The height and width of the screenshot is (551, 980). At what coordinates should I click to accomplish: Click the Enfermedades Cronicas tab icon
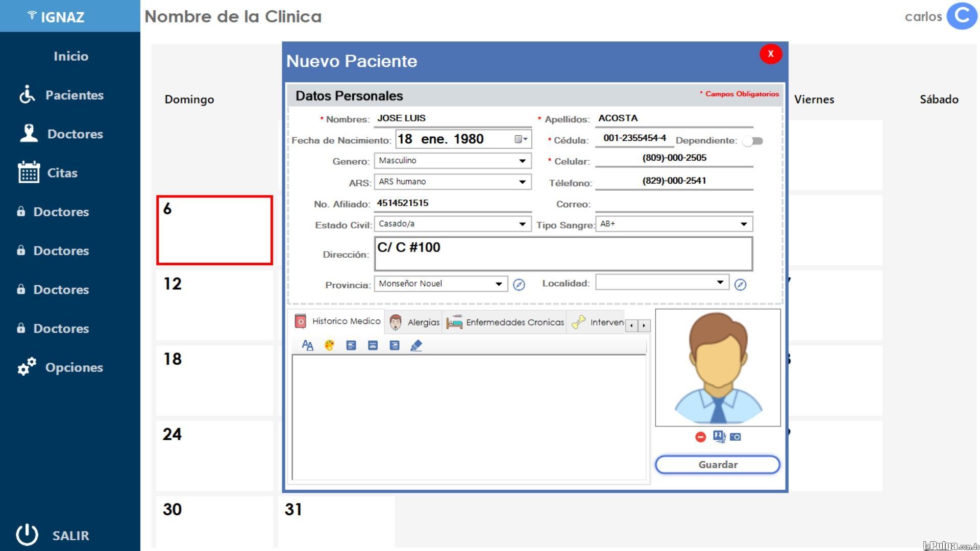[454, 323]
